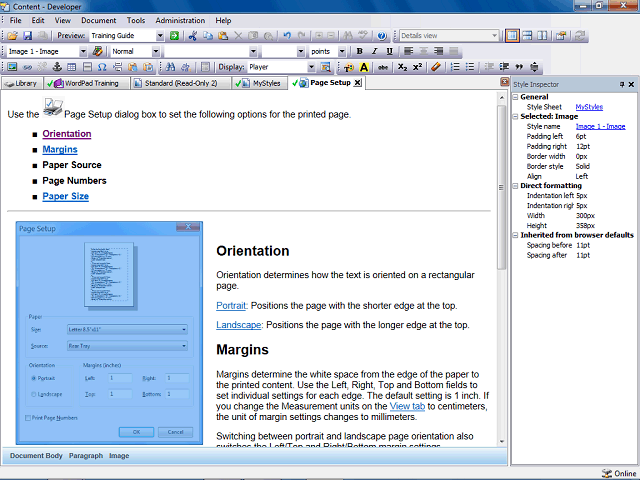Click the Block Quote quotation marks icon

[x=519, y=67]
